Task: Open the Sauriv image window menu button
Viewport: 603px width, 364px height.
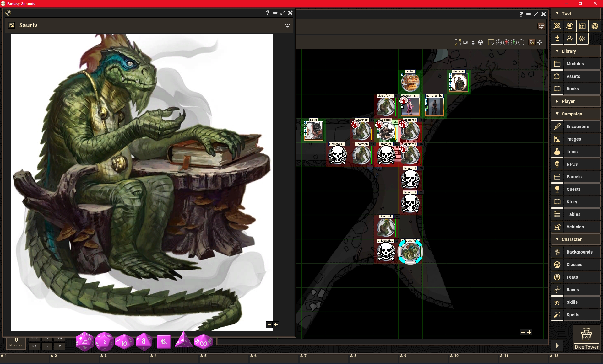Action: [287, 25]
